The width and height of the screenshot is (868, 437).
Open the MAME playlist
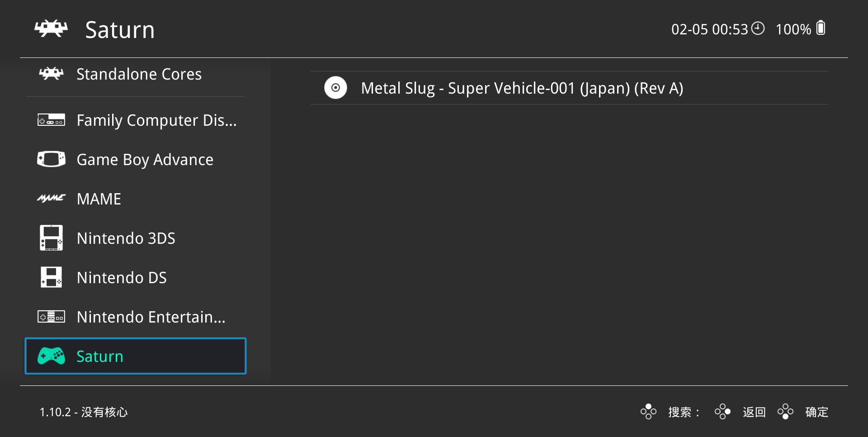pos(99,199)
